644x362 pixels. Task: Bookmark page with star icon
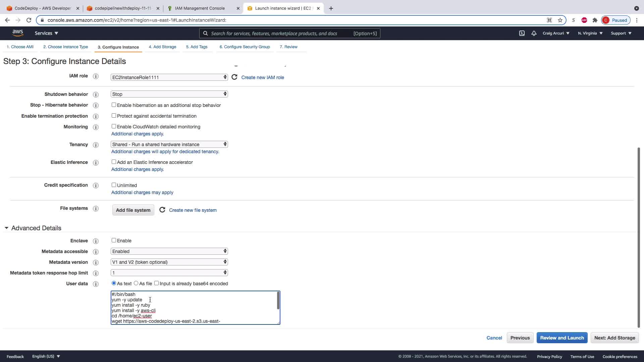point(560,20)
